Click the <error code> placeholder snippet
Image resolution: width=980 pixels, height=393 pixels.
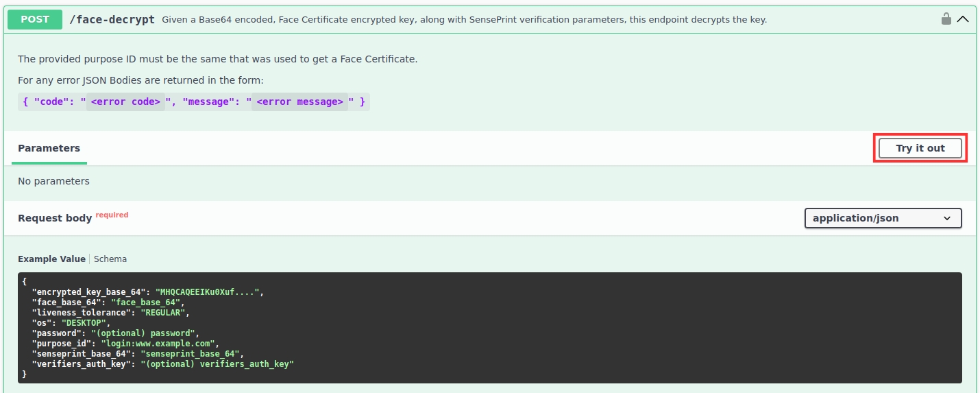pos(125,102)
